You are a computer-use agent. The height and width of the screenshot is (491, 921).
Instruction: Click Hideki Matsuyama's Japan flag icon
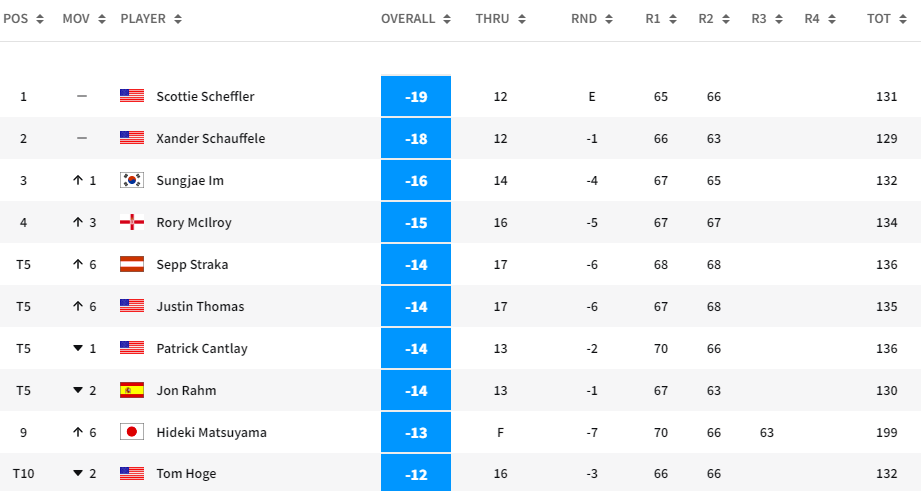click(132, 432)
